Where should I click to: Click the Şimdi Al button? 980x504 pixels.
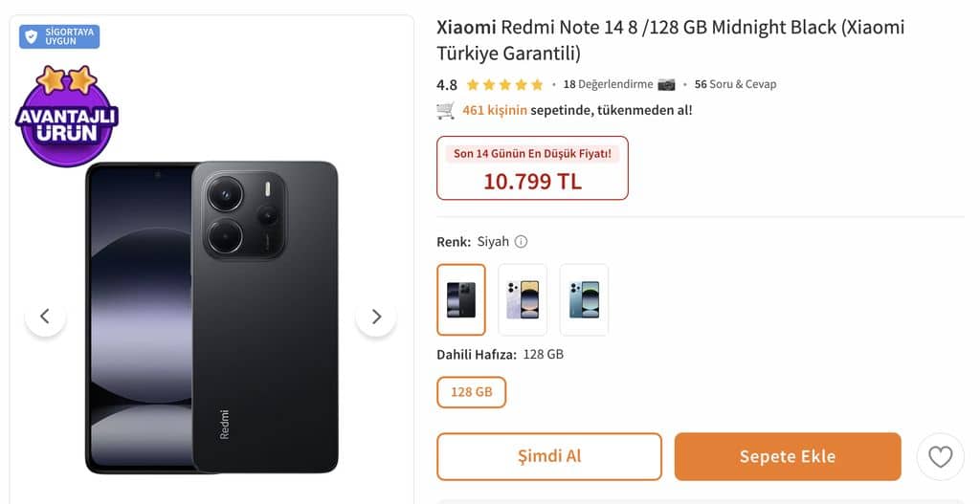point(549,456)
